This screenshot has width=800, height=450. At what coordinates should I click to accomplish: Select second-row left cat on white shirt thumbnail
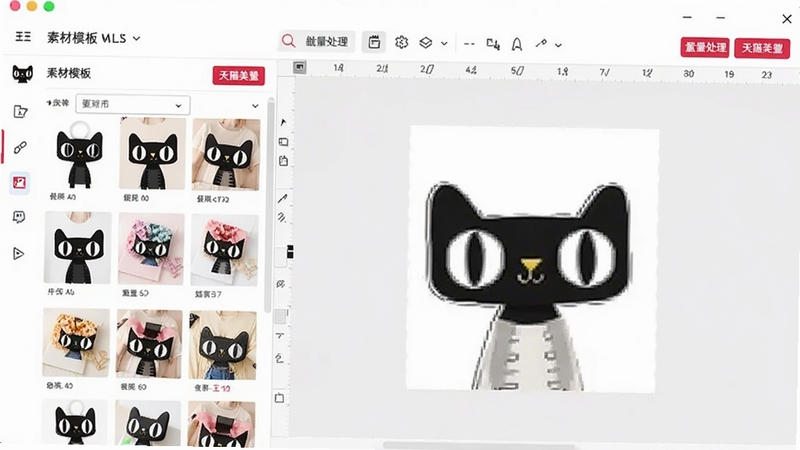[x=78, y=248]
